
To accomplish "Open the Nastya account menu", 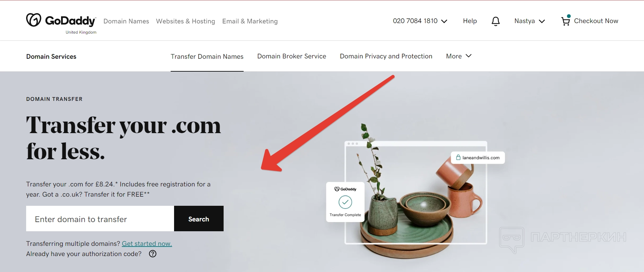I will (x=529, y=21).
